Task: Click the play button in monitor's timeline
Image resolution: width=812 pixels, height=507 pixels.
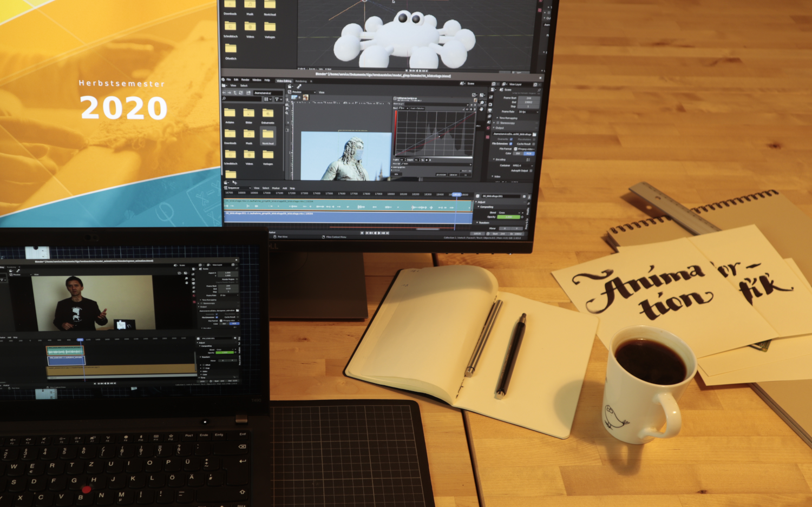Action: click(x=379, y=233)
